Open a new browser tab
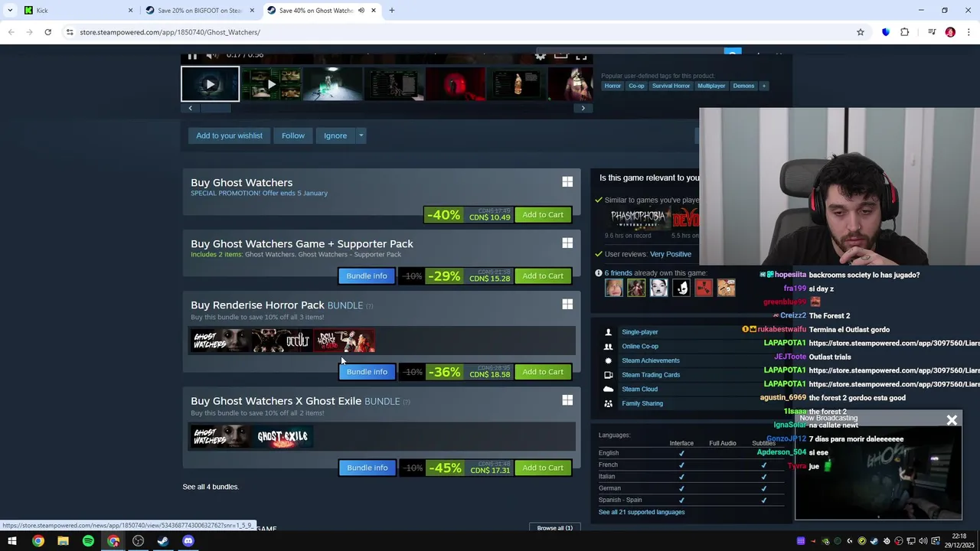Viewport: 980px width, 551px height. tap(392, 11)
